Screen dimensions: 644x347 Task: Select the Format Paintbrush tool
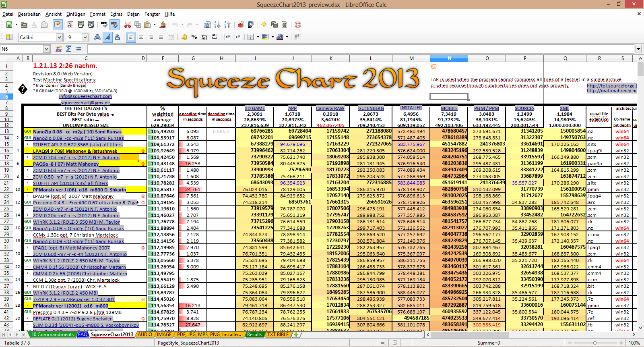click(163, 25)
